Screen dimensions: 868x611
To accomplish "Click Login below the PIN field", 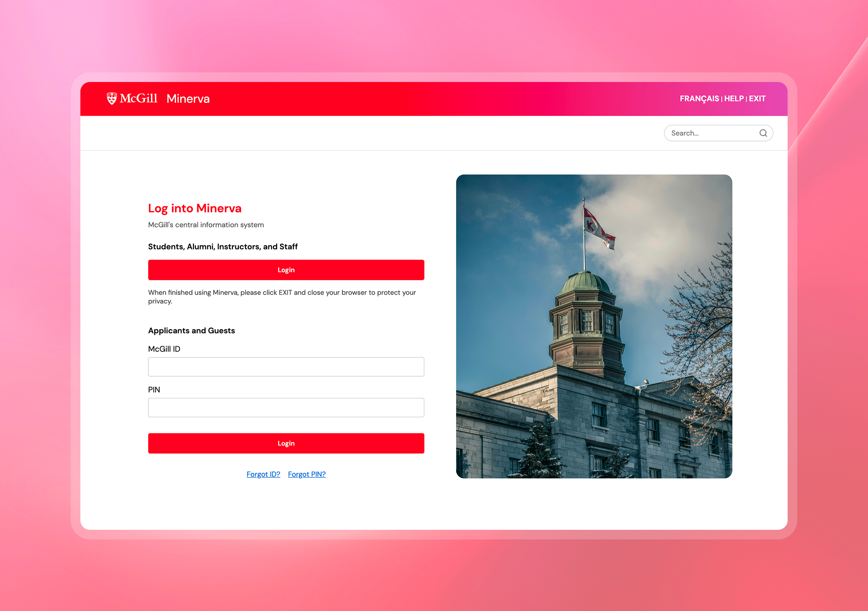I will coord(286,443).
